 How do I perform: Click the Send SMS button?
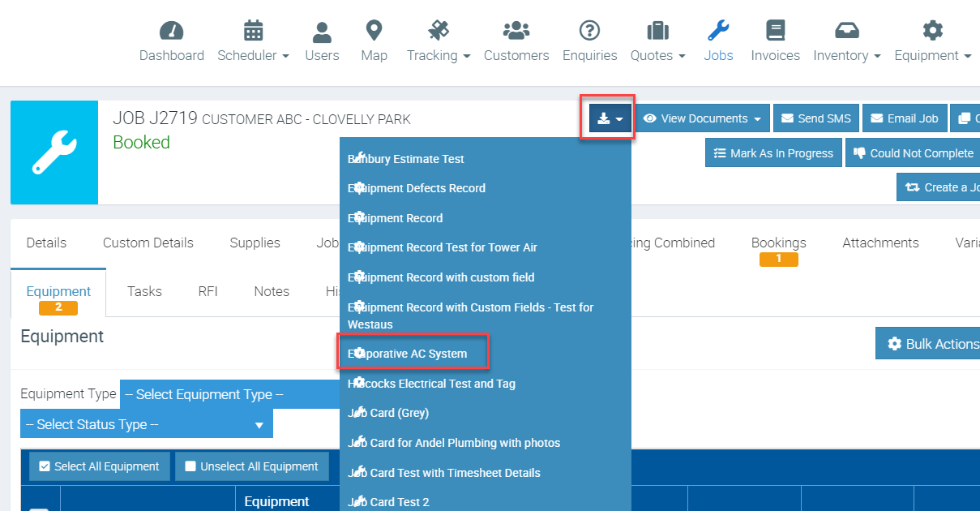pyautogui.click(x=816, y=118)
